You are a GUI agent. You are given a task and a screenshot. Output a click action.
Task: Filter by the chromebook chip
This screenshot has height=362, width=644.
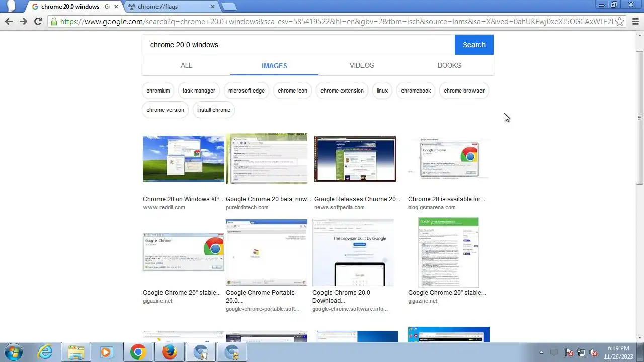[416, 90]
